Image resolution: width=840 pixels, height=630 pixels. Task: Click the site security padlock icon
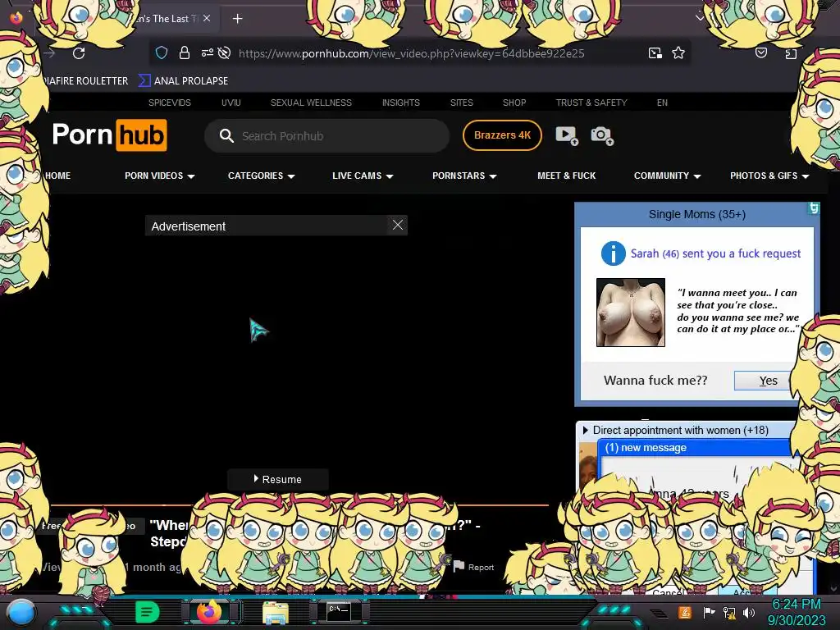tap(185, 52)
